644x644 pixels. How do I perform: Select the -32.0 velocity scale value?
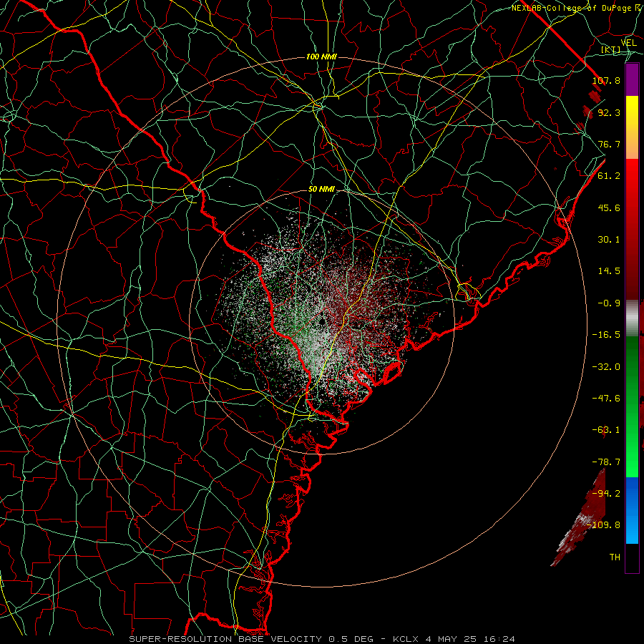606,366
